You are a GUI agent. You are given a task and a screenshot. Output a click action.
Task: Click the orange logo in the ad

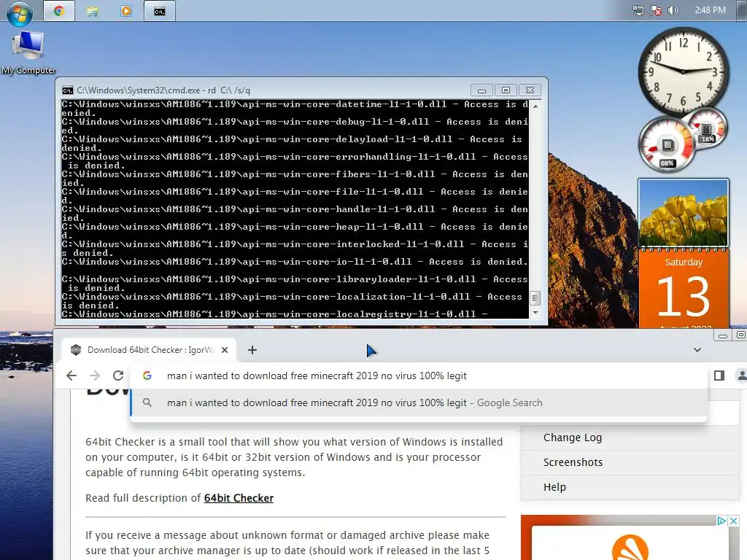[x=630, y=547]
